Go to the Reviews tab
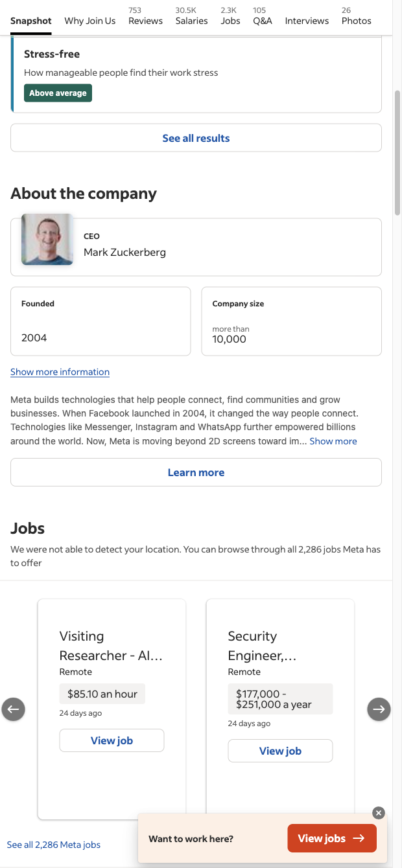The width and height of the screenshot is (402, 868). [145, 17]
